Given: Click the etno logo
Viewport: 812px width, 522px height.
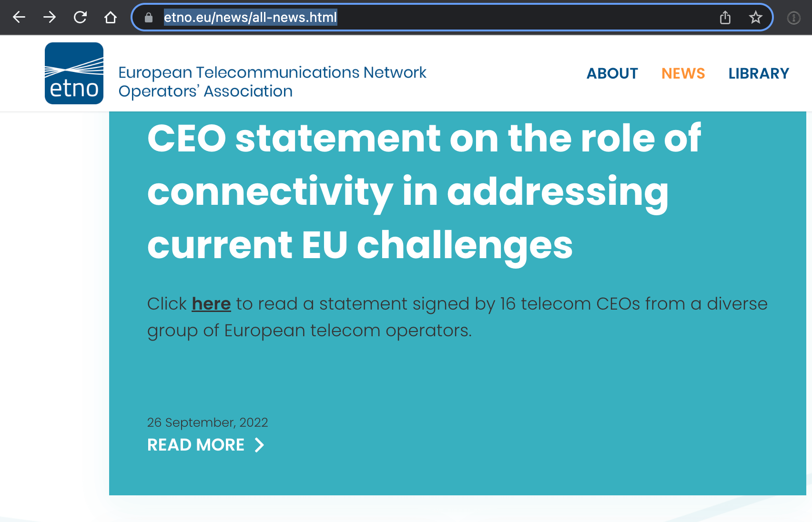Looking at the screenshot, I should click(74, 73).
